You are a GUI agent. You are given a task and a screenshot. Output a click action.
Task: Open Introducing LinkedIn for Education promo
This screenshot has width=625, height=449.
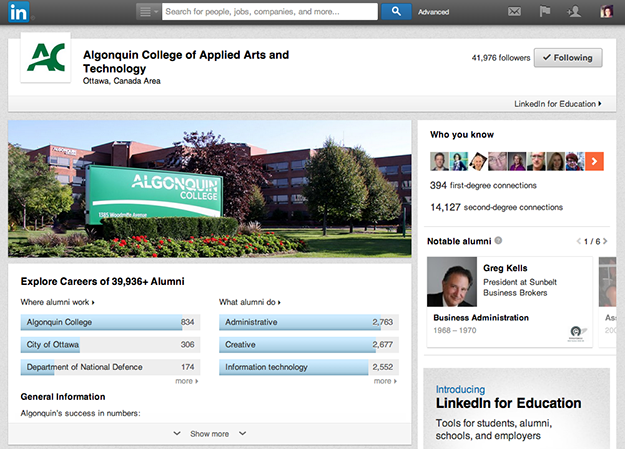click(x=517, y=408)
